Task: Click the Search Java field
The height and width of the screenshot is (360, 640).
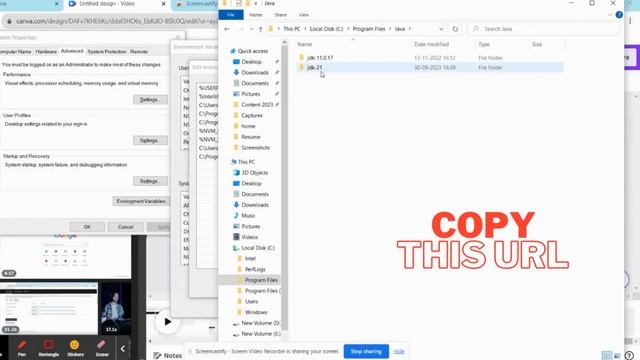Action: tap(544, 29)
